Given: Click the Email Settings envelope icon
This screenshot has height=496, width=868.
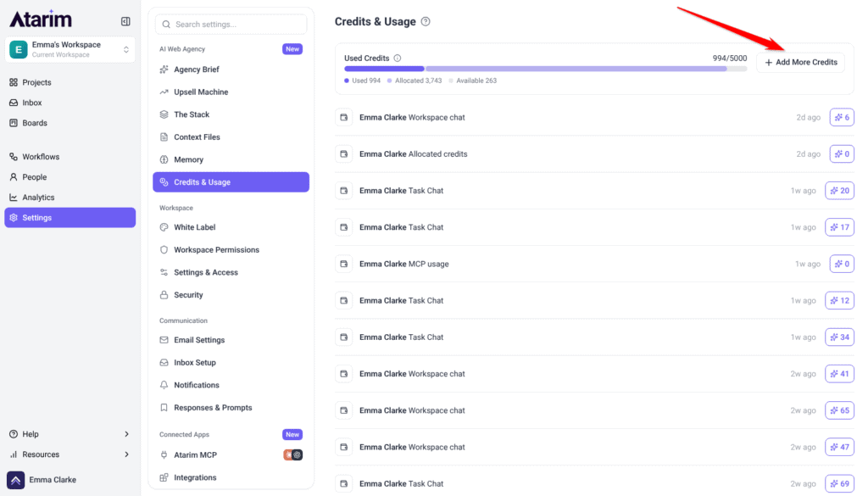Looking at the screenshot, I should (x=164, y=340).
